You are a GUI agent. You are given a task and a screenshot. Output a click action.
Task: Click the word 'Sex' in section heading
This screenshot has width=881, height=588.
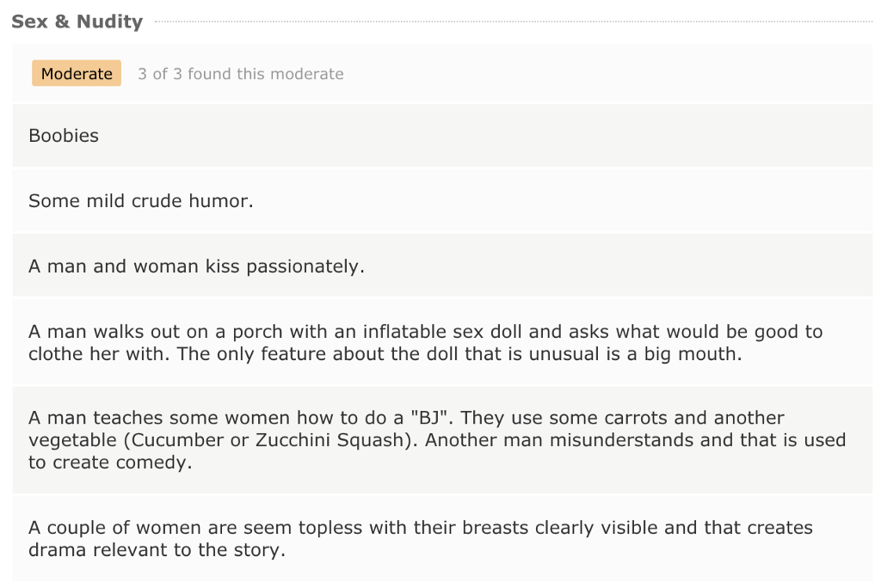coord(29,21)
